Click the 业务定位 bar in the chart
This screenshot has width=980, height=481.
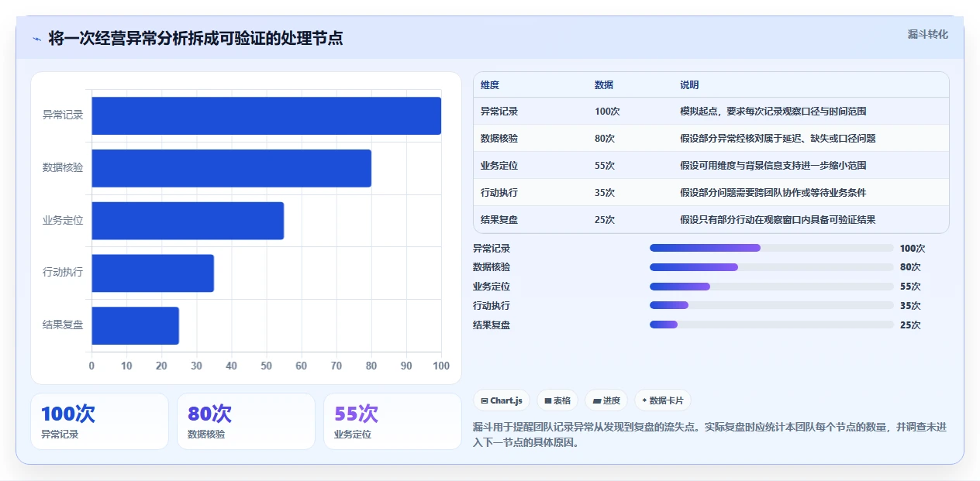188,221
